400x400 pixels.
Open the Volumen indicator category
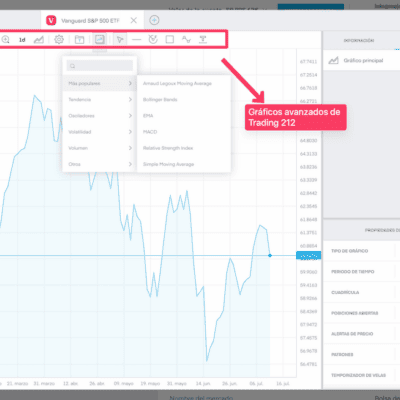tap(100, 148)
